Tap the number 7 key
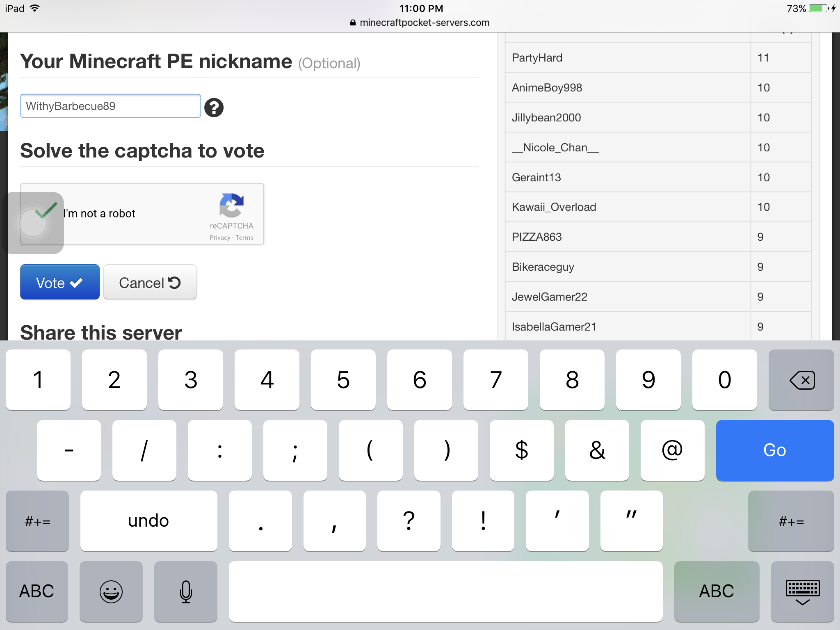The image size is (840, 630). pos(496,380)
